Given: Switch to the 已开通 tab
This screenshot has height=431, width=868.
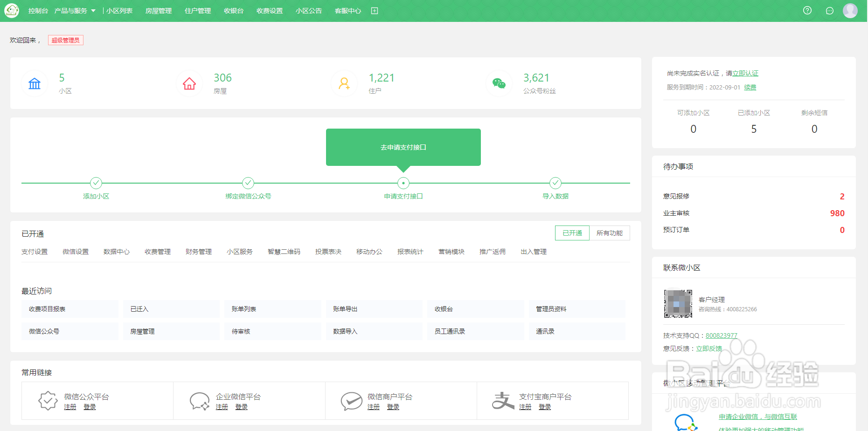Looking at the screenshot, I should tap(572, 233).
